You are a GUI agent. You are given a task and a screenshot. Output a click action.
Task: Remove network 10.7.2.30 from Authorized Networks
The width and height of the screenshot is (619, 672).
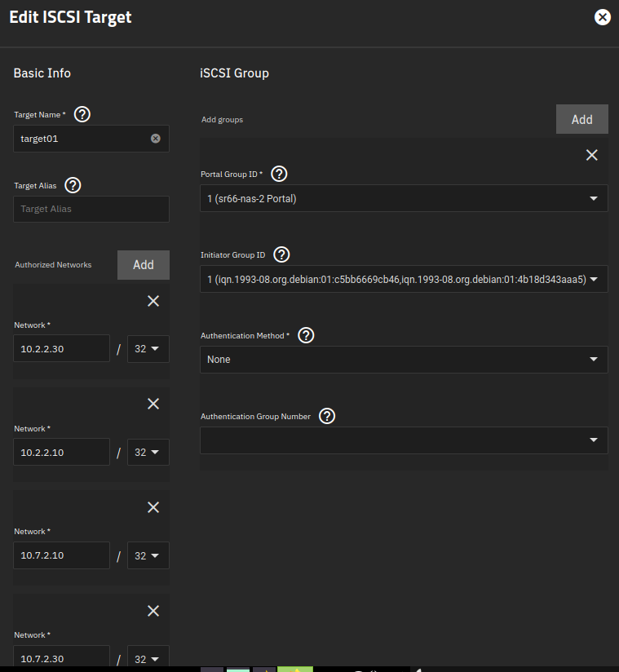coord(153,611)
